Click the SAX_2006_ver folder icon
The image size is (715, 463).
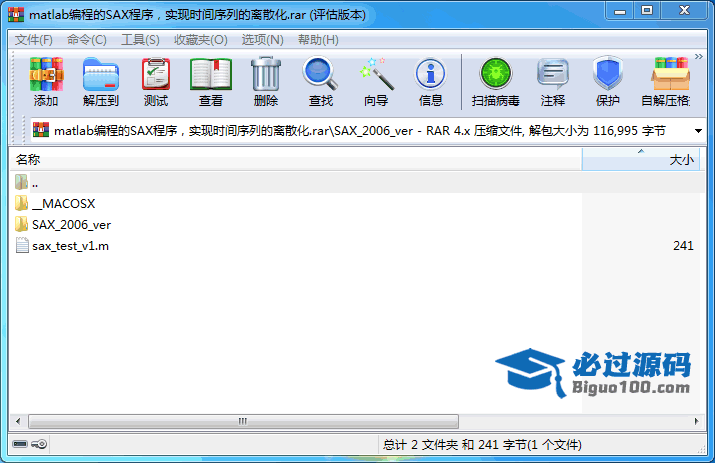point(21,224)
